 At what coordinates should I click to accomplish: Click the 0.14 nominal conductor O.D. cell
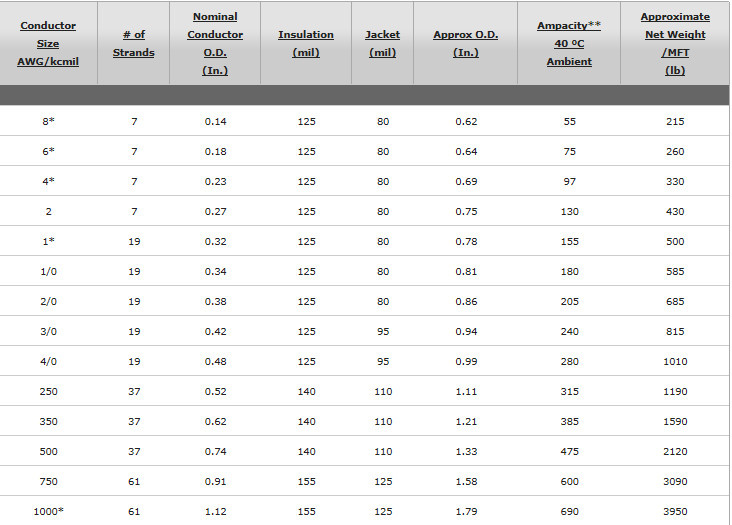coord(215,121)
